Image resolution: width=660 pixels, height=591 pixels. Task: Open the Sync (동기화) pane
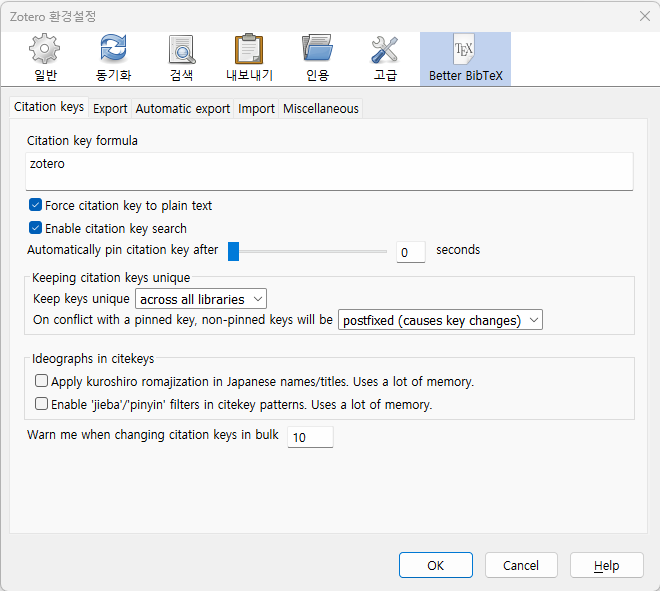tap(113, 59)
